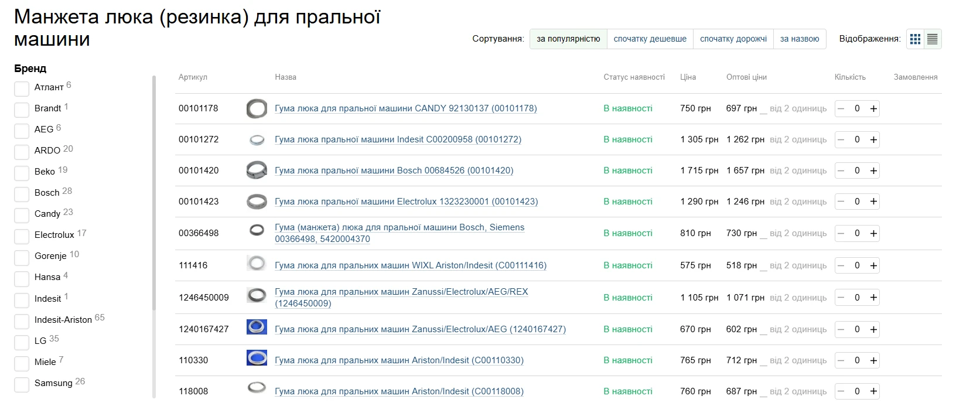
Task: Decrease quantity for Bosch 00684526 gasket
Action: point(841,170)
